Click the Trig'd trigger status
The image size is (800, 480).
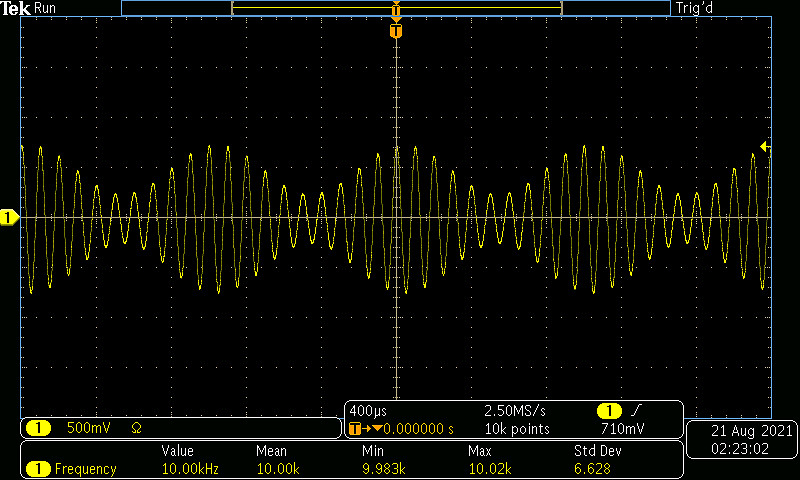tap(694, 8)
